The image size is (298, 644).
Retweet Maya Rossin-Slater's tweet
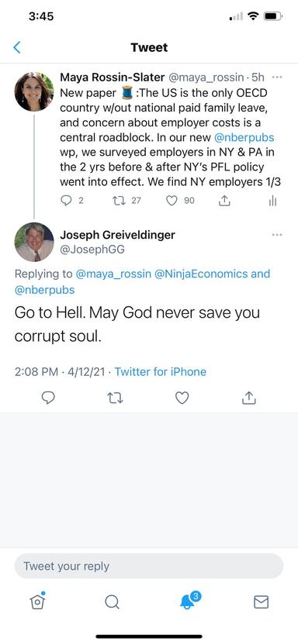[x=119, y=201]
